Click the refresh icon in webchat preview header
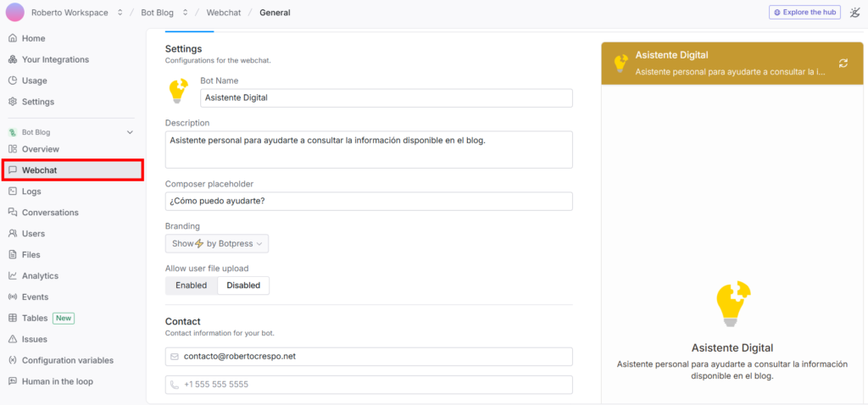Screen dimensions: 868x405 (843, 64)
